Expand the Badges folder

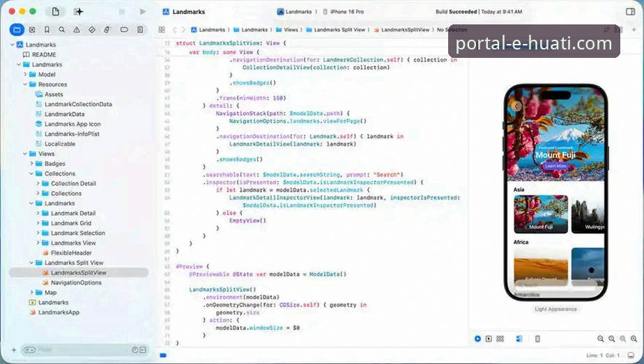click(x=31, y=164)
